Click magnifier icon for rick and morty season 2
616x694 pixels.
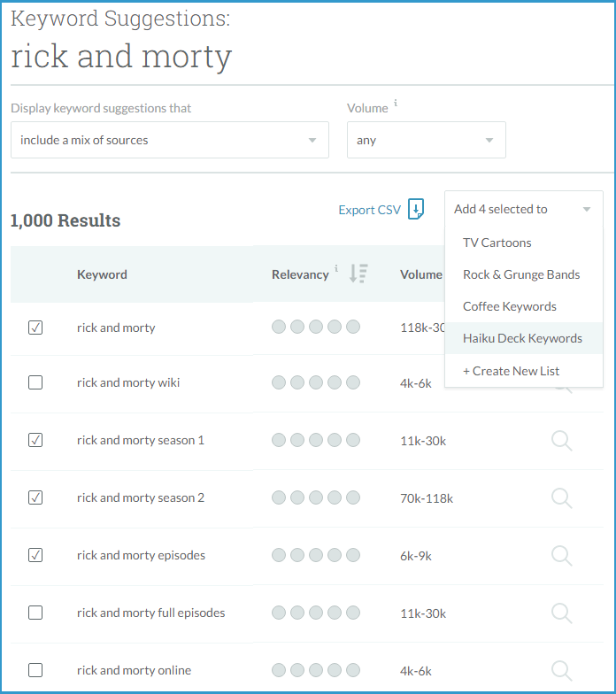pyautogui.click(x=561, y=497)
